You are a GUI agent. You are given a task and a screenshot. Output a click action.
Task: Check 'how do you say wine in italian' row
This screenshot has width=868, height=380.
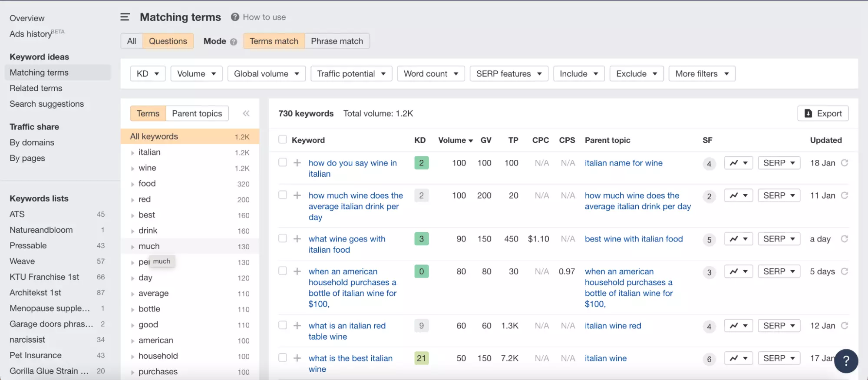tap(283, 162)
